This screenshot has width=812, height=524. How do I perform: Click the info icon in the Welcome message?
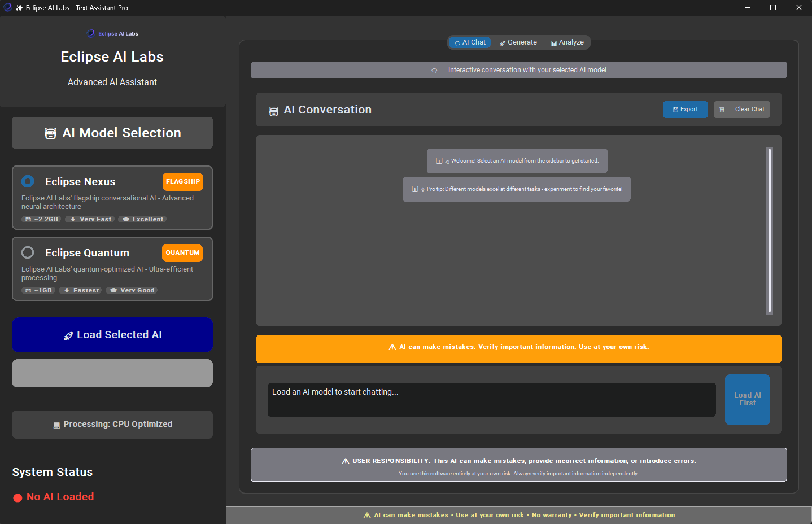click(x=439, y=161)
